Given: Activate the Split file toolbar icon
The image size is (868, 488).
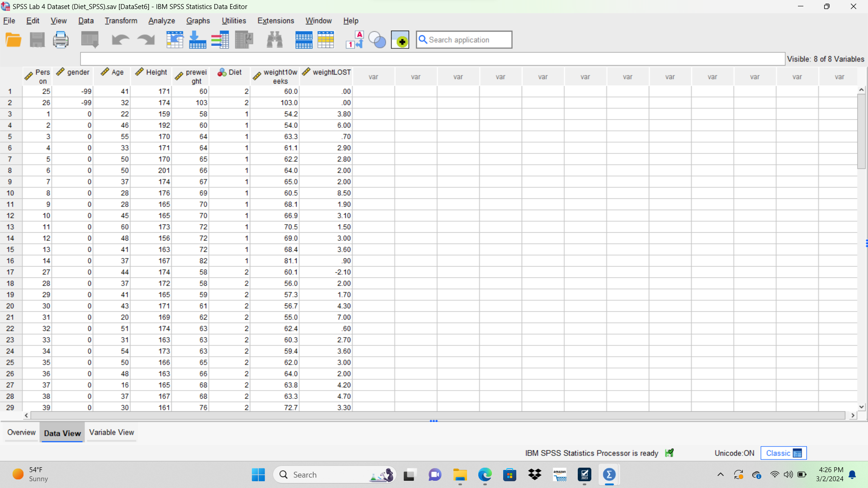Looking at the screenshot, I should pyautogui.click(x=304, y=39).
